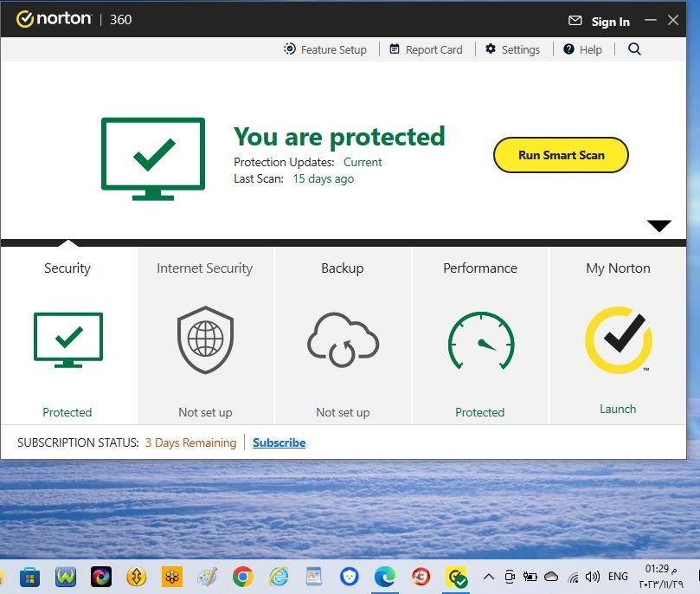
Task: Open the volume speaker tray icon
Action: point(593,577)
